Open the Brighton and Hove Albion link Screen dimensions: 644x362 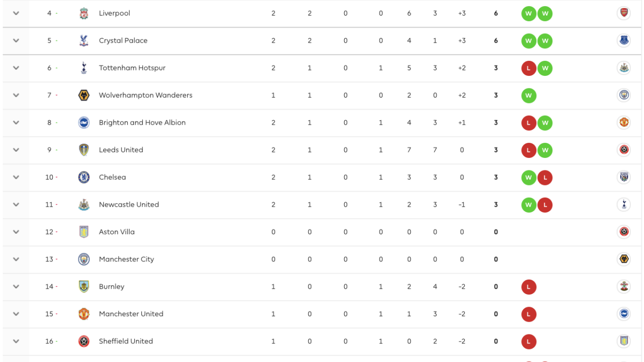pyautogui.click(x=142, y=123)
